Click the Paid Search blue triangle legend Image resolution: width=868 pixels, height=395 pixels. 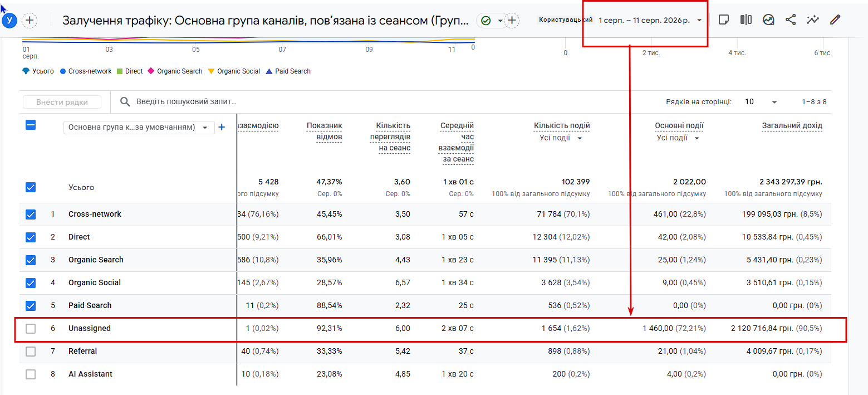[269, 71]
